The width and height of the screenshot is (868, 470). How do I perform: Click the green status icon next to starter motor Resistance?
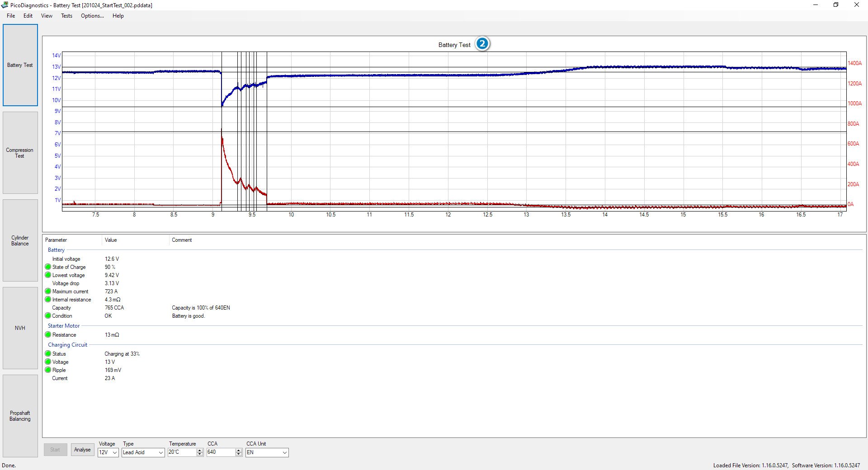48,334
